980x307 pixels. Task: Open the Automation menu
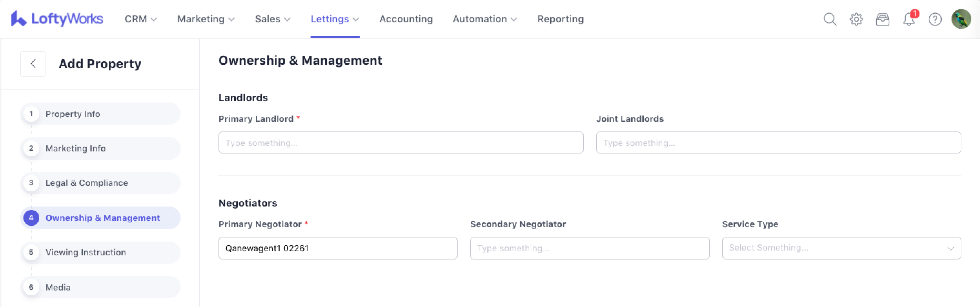click(484, 19)
